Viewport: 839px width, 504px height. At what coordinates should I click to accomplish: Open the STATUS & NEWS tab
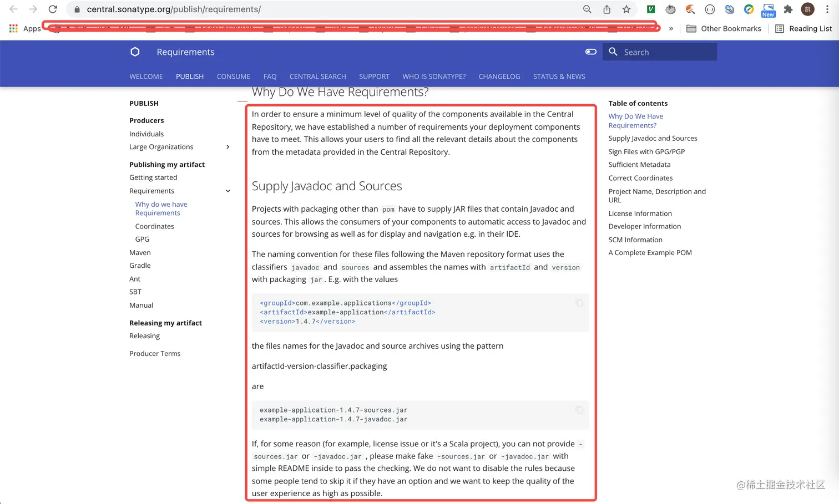tap(559, 77)
